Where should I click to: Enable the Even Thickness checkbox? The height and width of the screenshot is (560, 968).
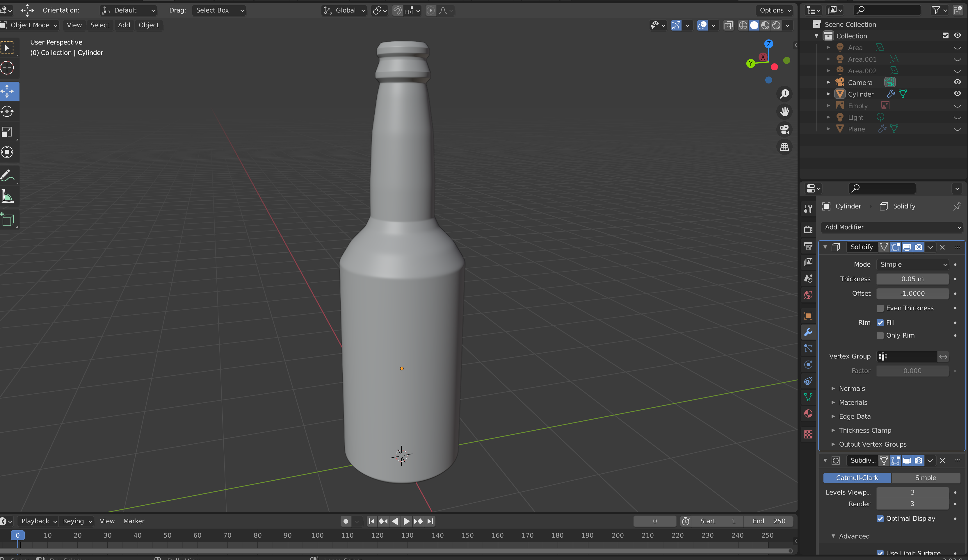tap(880, 308)
